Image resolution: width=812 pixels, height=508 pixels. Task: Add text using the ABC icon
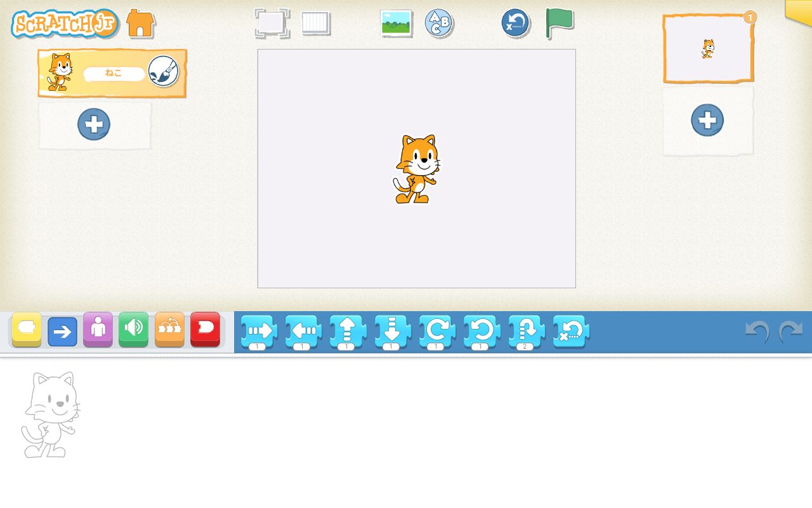pyautogui.click(x=440, y=23)
